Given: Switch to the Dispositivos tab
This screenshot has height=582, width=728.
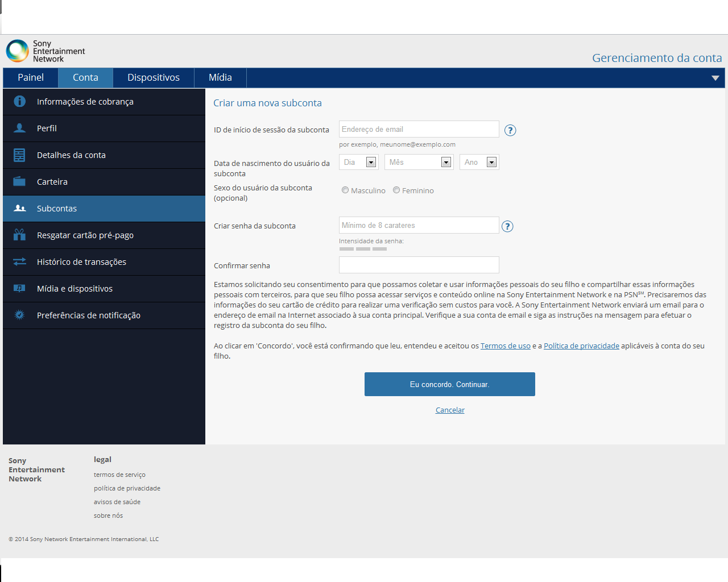Looking at the screenshot, I should [154, 78].
